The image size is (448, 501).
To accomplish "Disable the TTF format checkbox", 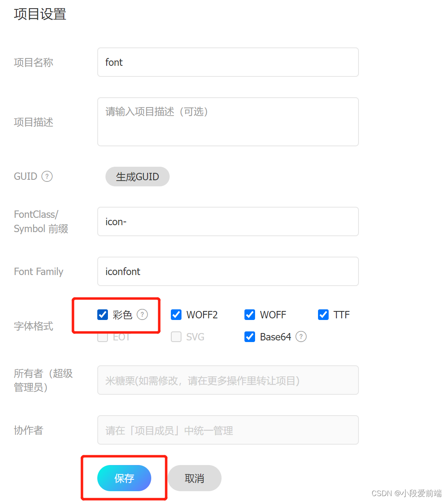I will 323,315.
